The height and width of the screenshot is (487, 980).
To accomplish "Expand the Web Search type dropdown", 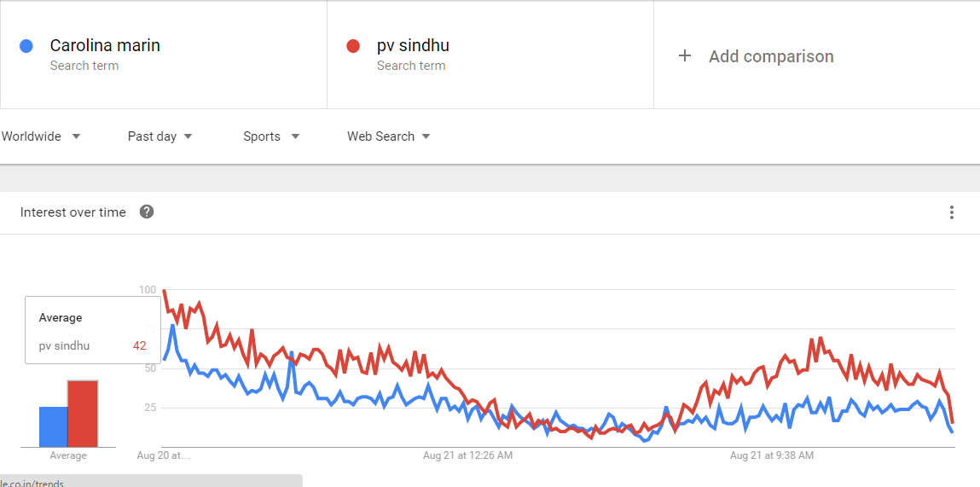I will pyautogui.click(x=388, y=136).
